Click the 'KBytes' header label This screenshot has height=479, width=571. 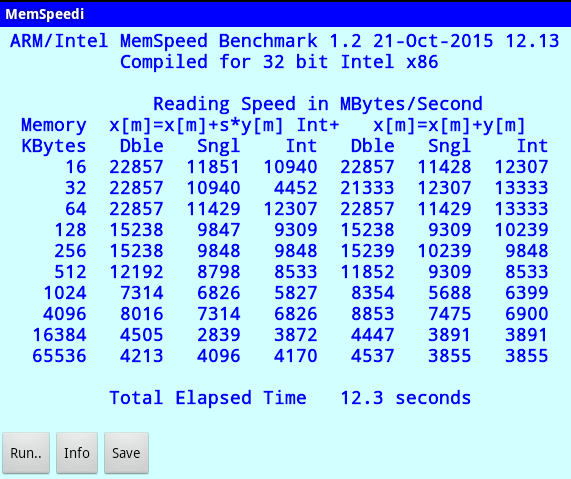coord(54,146)
